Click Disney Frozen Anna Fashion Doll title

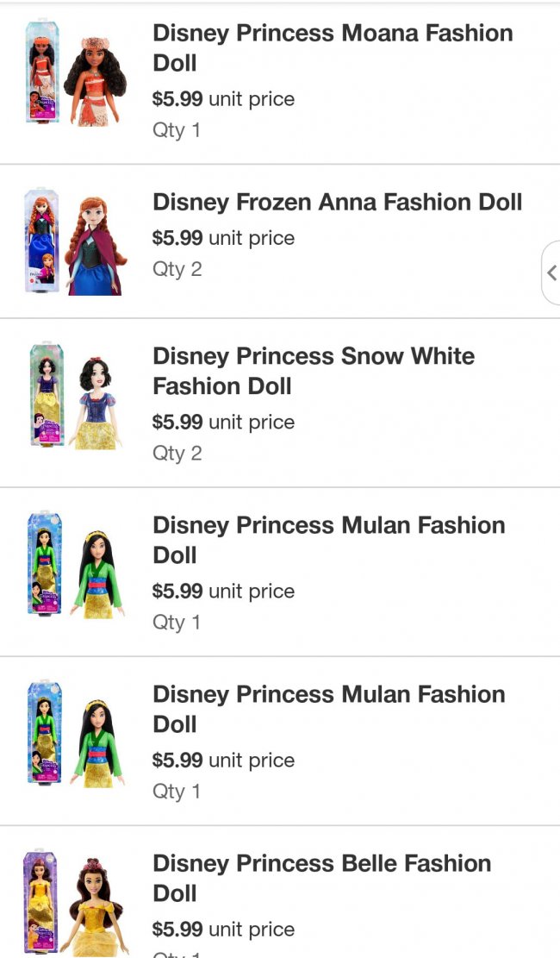[337, 202]
